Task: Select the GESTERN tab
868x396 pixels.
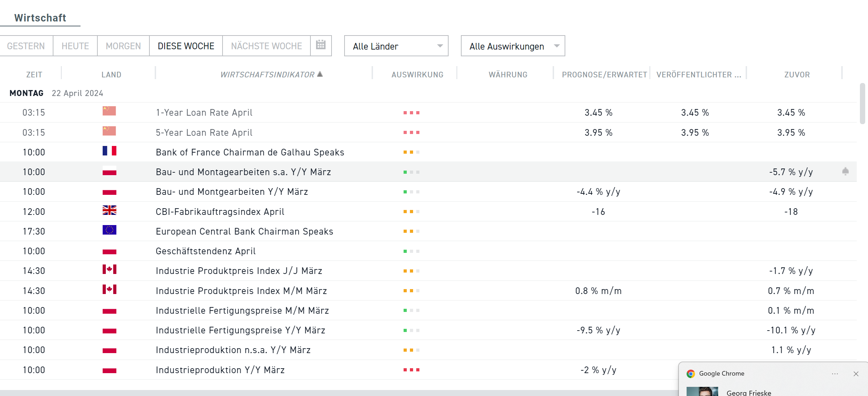Action: click(x=26, y=46)
